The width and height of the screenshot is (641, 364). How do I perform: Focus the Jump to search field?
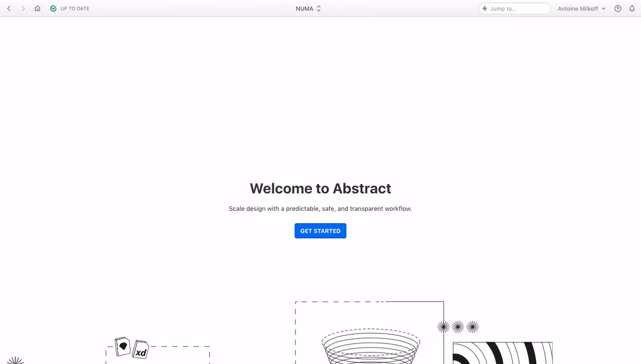point(515,8)
